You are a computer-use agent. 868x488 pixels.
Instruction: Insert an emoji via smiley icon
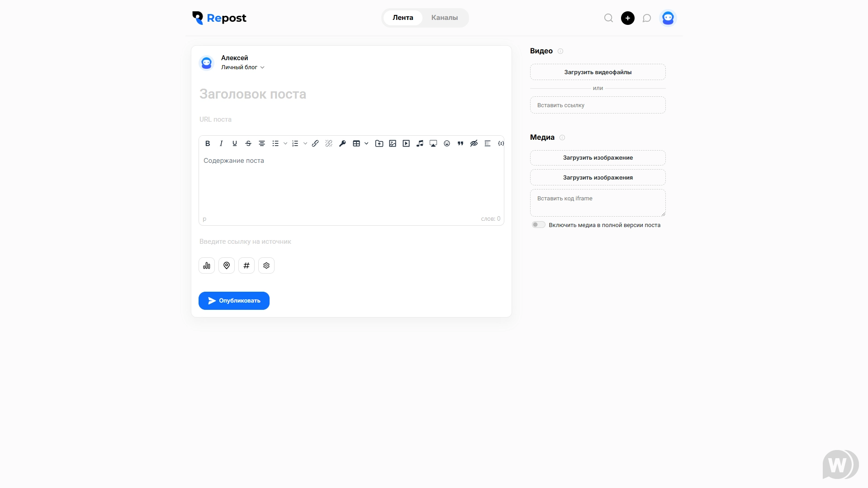point(447,143)
